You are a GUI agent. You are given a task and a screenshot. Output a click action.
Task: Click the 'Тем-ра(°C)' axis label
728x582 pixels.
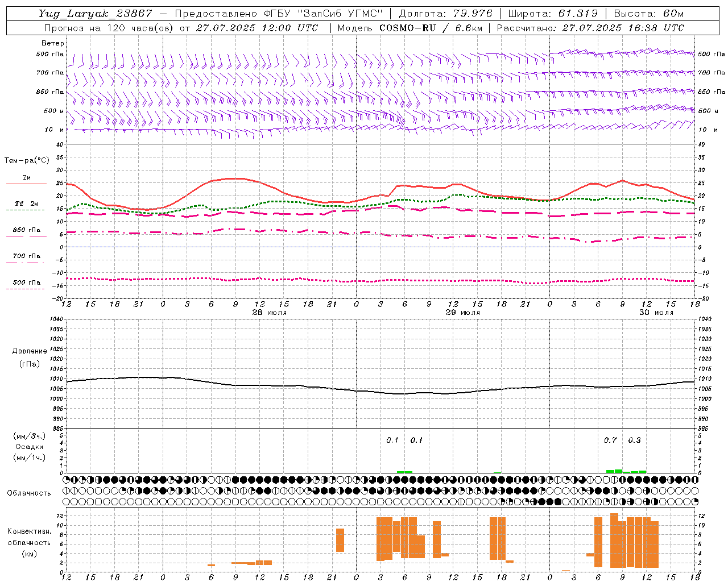pyautogui.click(x=27, y=161)
